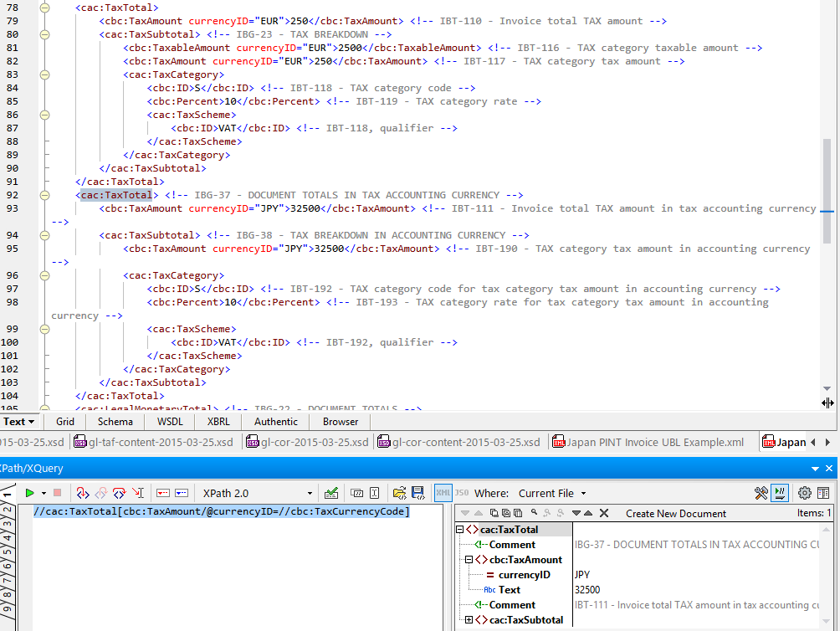Load XPath expression from file icon
Viewport: 840px width, 631px height.
click(x=400, y=493)
